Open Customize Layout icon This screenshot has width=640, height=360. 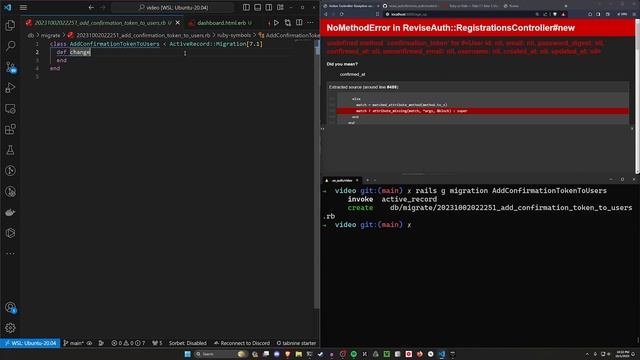280,7
